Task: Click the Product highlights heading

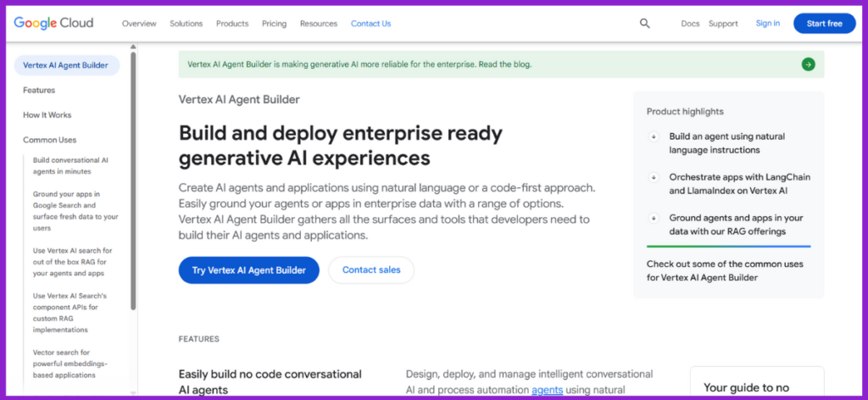Action: click(685, 111)
